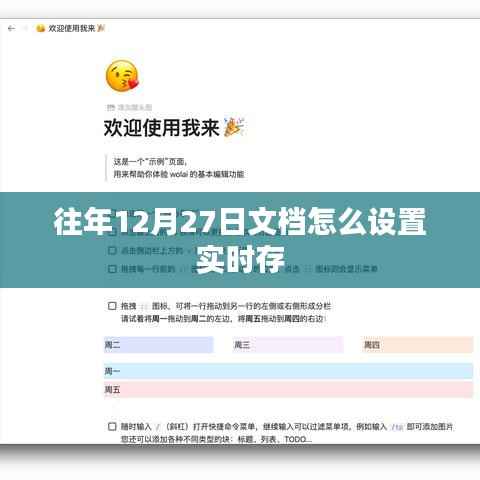Viewport: 480px width, 480px height.
Task: Open the 欢迎使用我来 breadcrumb title
Action: (x=71, y=29)
